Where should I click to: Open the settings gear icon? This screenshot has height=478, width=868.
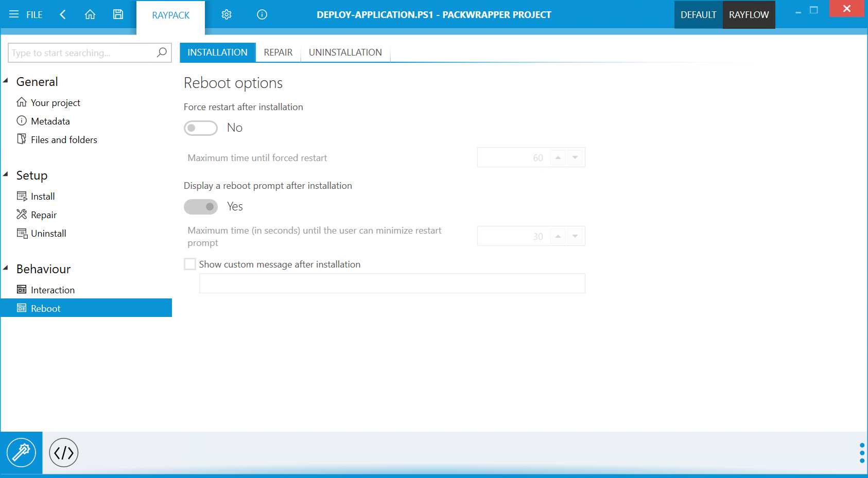pyautogui.click(x=227, y=14)
